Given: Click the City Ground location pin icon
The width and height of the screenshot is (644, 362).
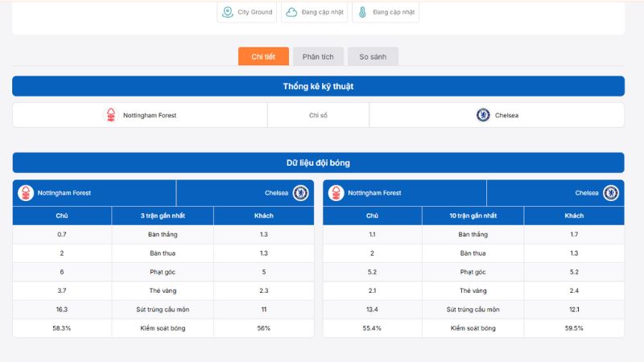Looking at the screenshot, I should click(228, 12).
